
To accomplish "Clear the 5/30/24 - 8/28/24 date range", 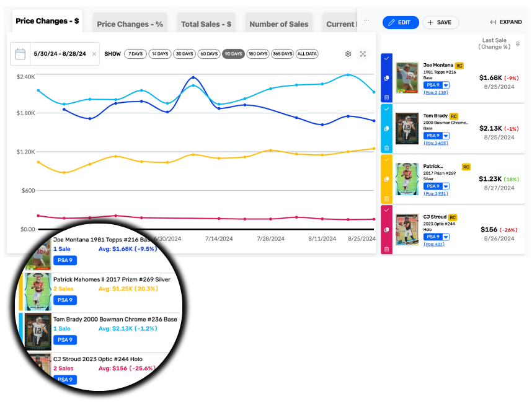I will (x=94, y=54).
